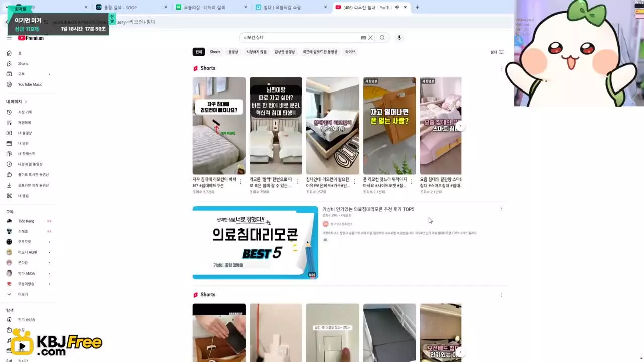Viewport: 644px width, 362px height.
Task: Open a new browser tab with the plus button
Action: 417,7
